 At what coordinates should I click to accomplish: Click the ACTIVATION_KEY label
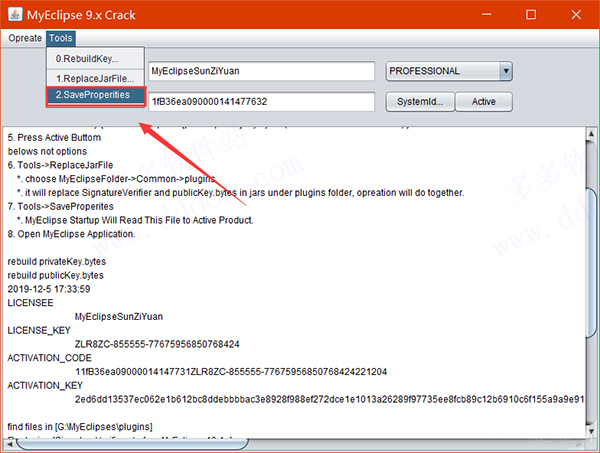pos(45,386)
